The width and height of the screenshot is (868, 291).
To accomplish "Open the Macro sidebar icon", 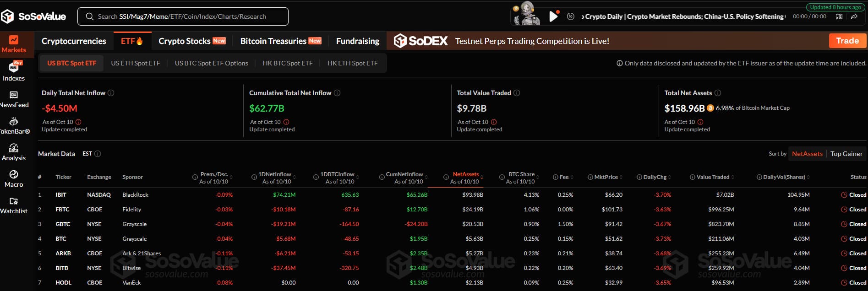I will pyautogui.click(x=14, y=174).
